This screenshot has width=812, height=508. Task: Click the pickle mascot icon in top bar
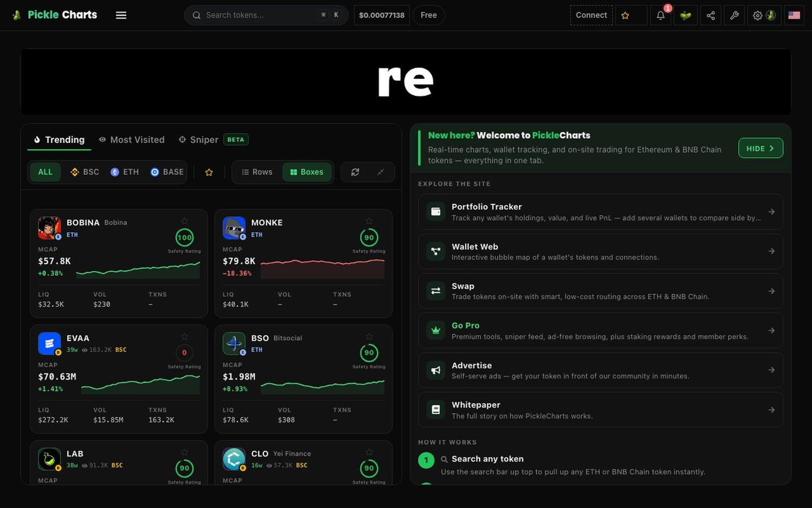686,15
